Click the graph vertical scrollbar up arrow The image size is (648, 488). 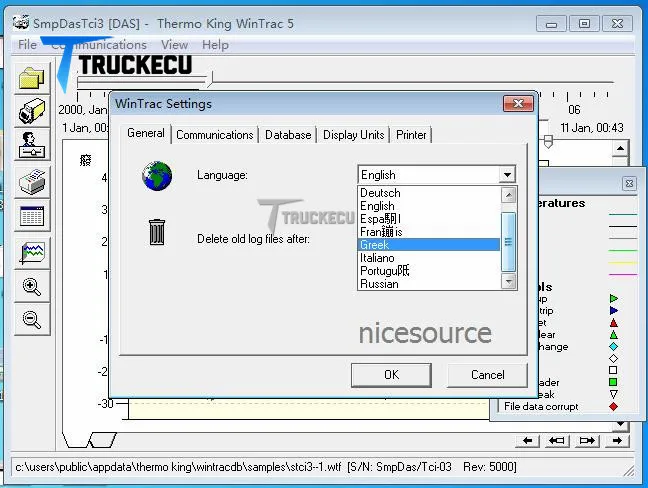(x=620, y=148)
